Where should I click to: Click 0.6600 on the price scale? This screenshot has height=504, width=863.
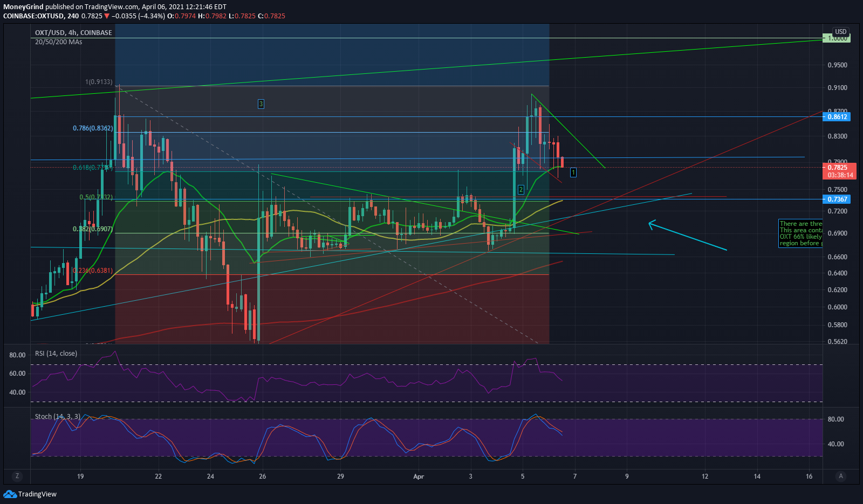pyautogui.click(x=837, y=257)
